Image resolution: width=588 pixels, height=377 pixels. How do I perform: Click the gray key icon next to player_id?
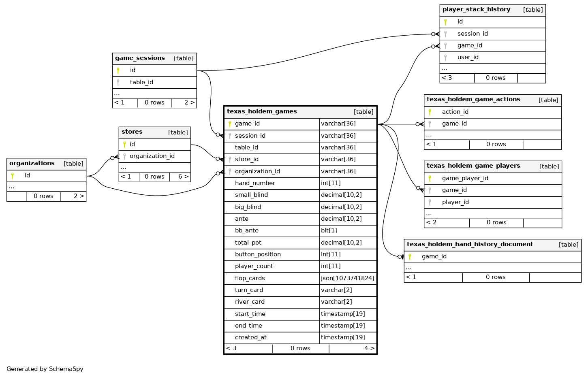tap(430, 202)
